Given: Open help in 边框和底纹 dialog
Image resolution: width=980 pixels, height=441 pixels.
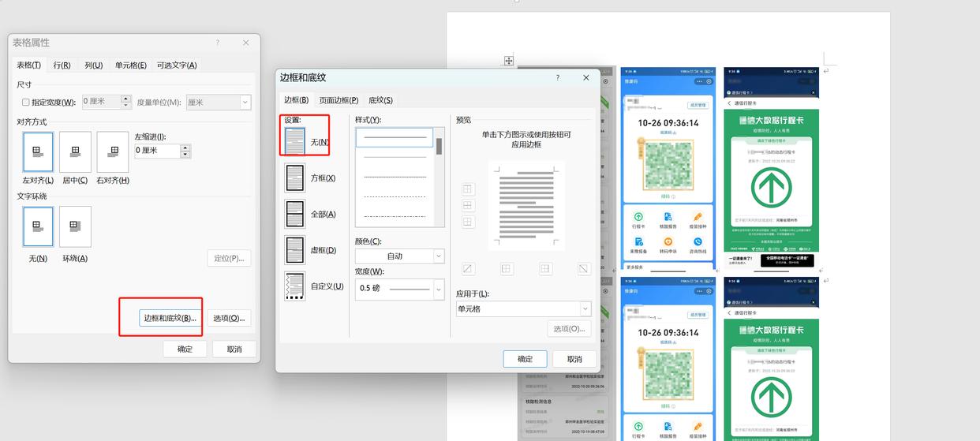Looking at the screenshot, I should point(558,77).
